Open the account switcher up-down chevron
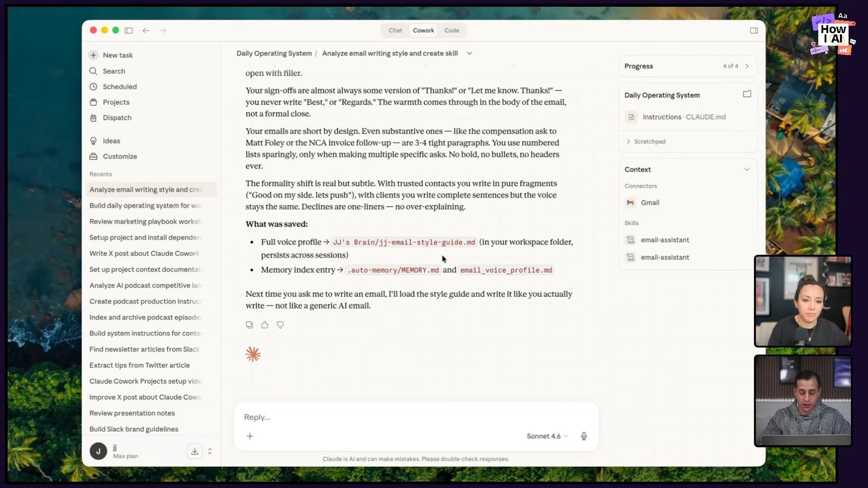868x488 pixels. click(x=210, y=451)
